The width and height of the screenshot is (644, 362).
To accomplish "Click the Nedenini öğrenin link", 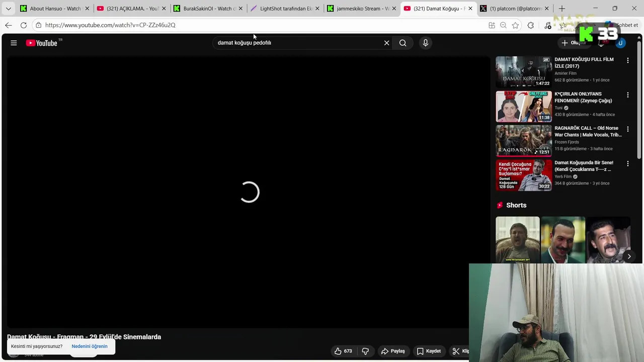I will (x=90, y=346).
